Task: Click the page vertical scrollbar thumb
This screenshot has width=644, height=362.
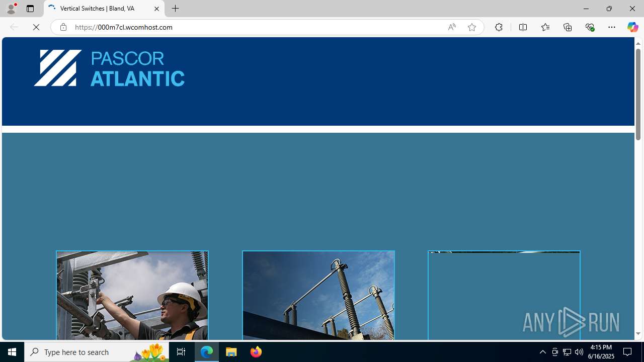Action: coord(638,95)
